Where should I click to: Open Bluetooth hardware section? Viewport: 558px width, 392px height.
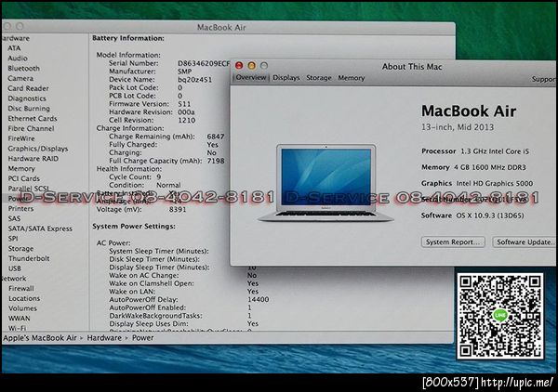pyautogui.click(x=23, y=68)
